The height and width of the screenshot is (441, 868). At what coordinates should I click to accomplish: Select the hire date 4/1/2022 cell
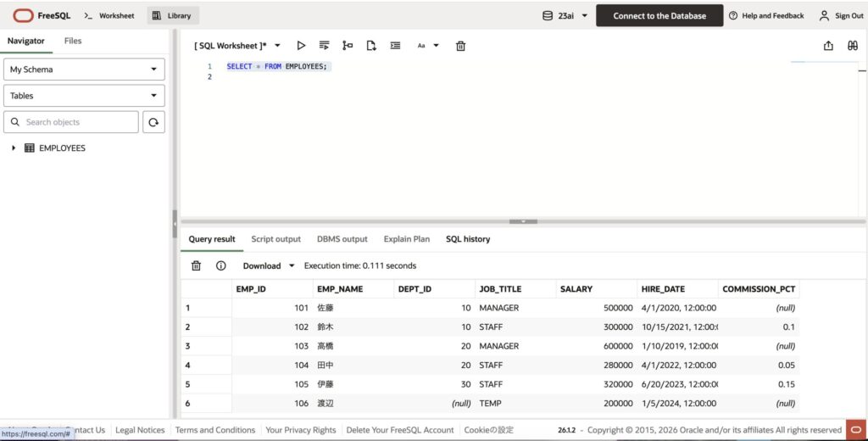point(677,366)
